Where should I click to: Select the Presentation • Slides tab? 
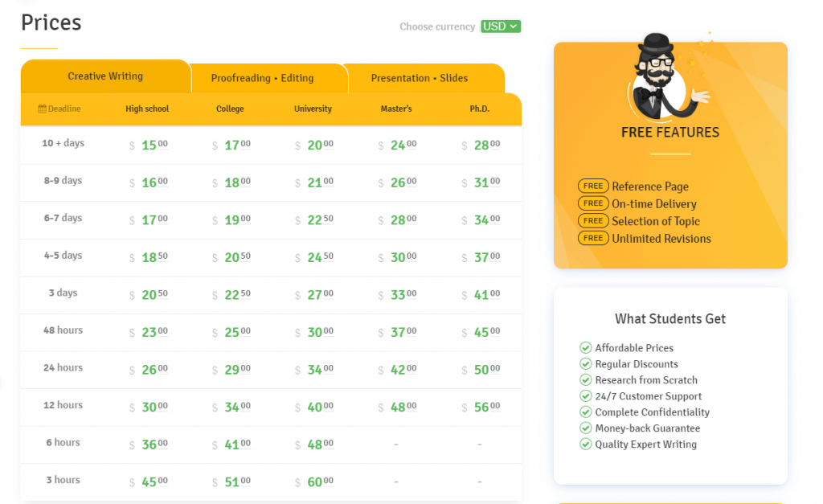(x=420, y=78)
